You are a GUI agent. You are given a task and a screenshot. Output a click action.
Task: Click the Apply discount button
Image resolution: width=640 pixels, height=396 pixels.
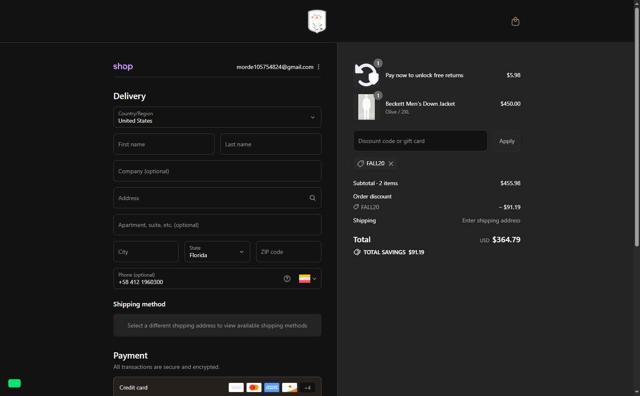pyautogui.click(x=507, y=141)
